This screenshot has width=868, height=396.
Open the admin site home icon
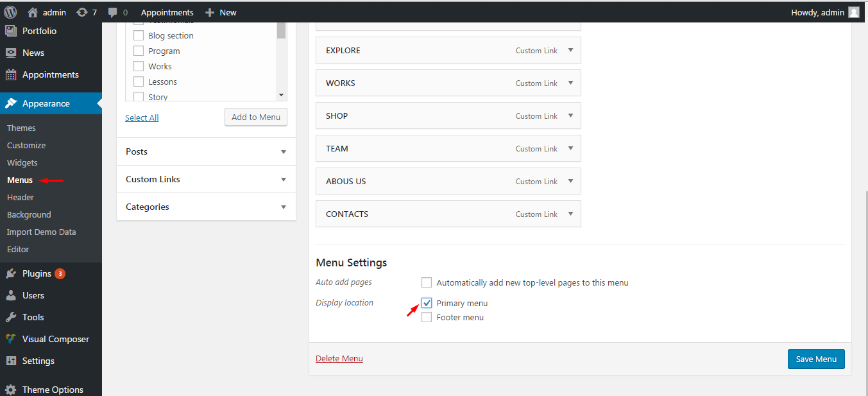point(33,12)
